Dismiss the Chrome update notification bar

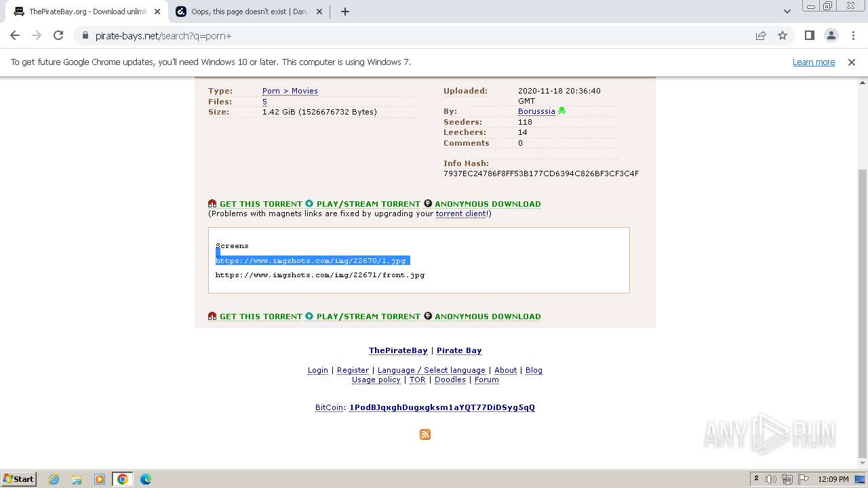tap(852, 62)
